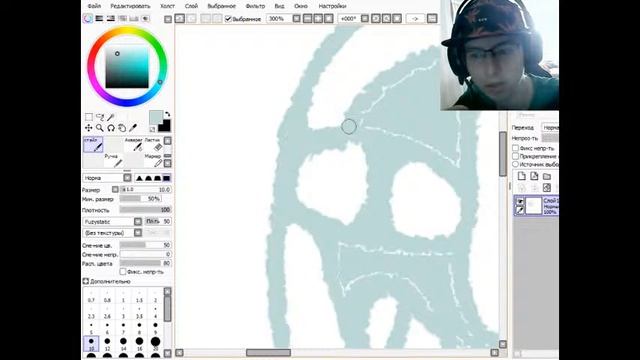The width and height of the screenshot is (640, 360).
Task: Open the Слой menu
Action: [x=191, y=6]
